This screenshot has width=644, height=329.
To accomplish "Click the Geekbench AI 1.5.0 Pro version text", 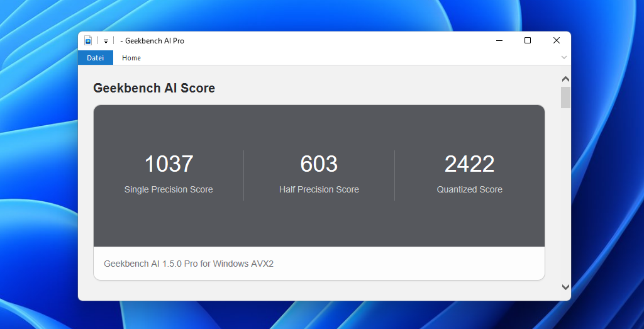I will [x=189, y=264].
